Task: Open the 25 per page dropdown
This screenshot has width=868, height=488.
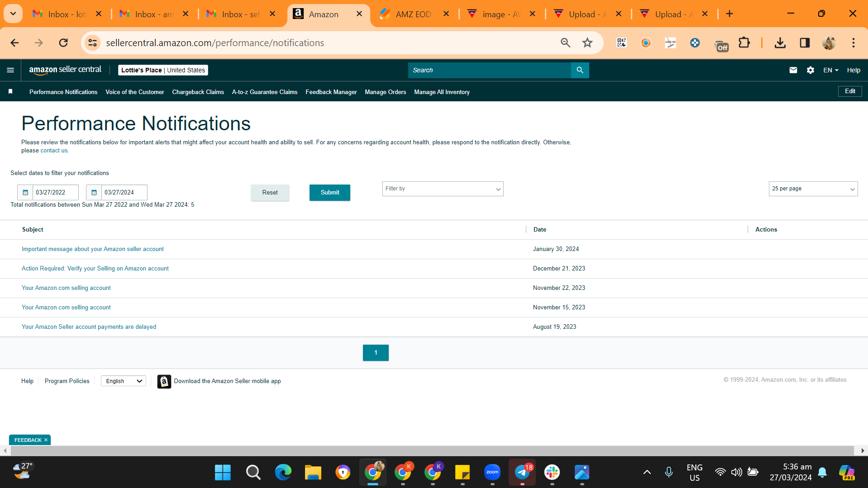Action: tap(813, 189)
